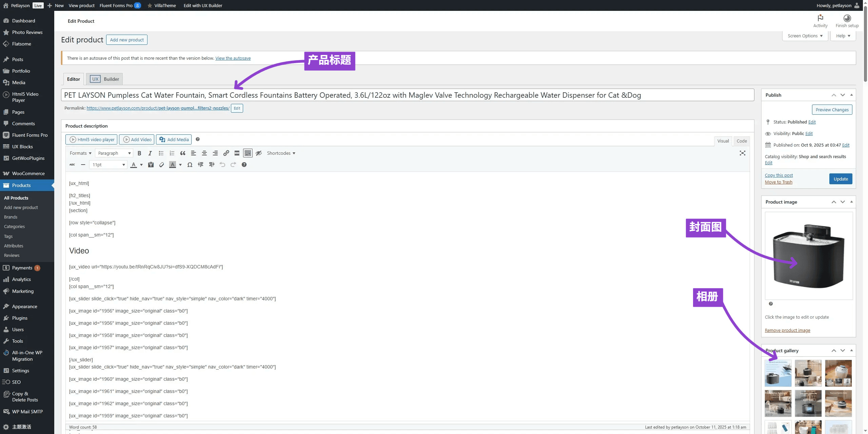Expand the Screen Options panel
The height and width of the screenshot is (434, 868).
coord(805,36)
